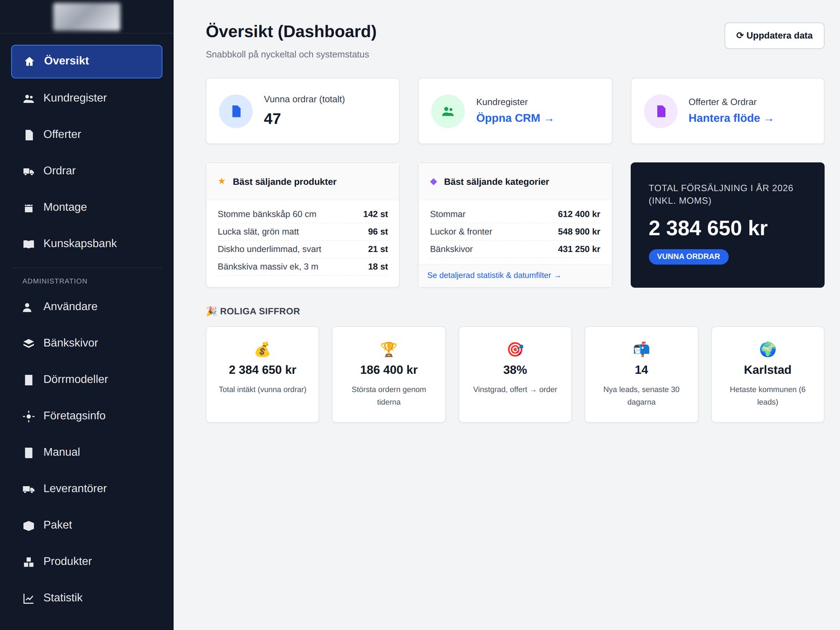
Task: Follow the Öppna CRM link
Action: point(514,118)
